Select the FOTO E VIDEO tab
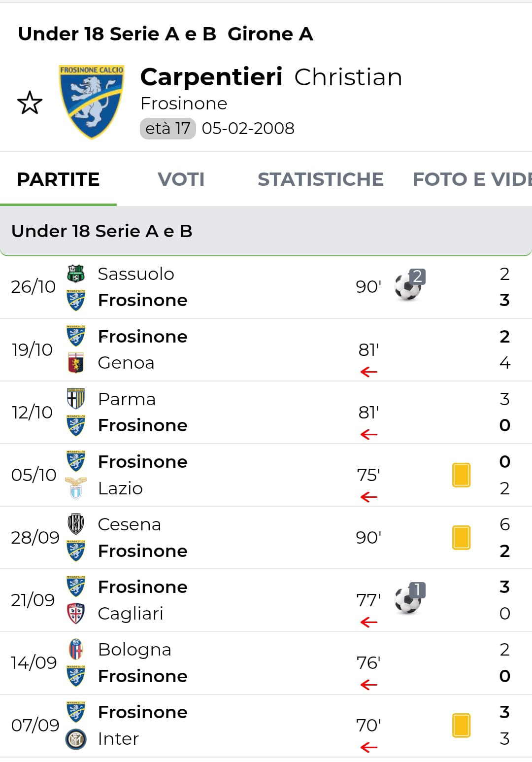Image resolution: width=532 pixels, height=762 pixels. [x=471, y=179]
